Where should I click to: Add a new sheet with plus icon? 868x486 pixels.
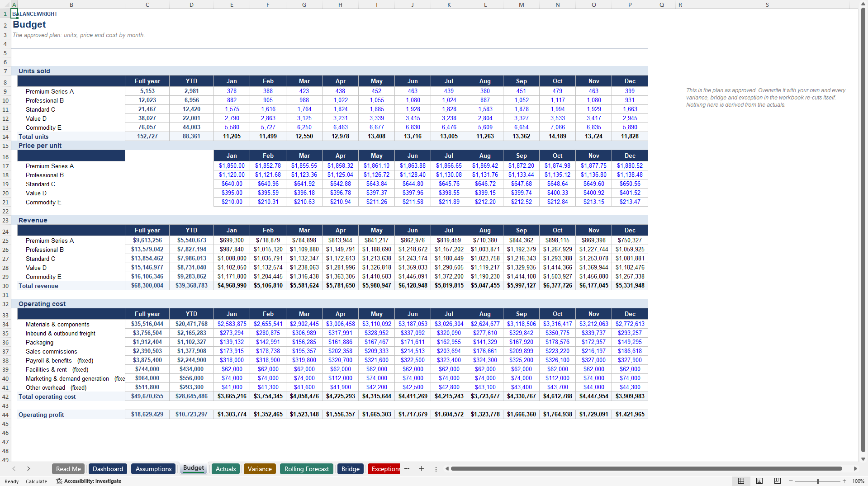pos(421,469)
